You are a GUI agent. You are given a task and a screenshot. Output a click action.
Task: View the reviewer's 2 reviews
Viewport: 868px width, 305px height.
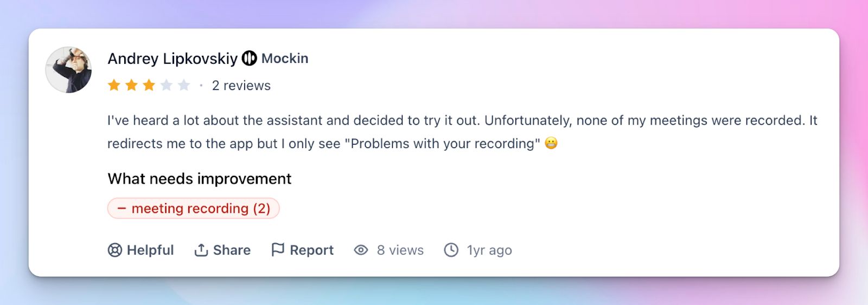241,86
